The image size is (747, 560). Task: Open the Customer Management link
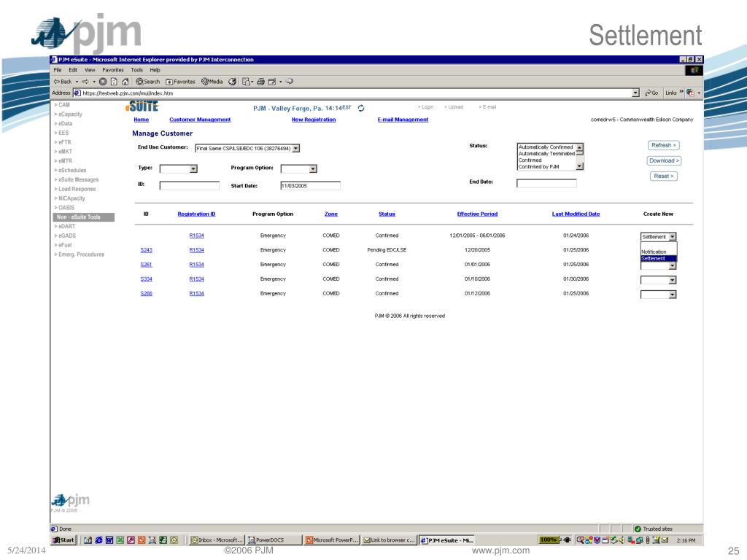click(200, 120)
